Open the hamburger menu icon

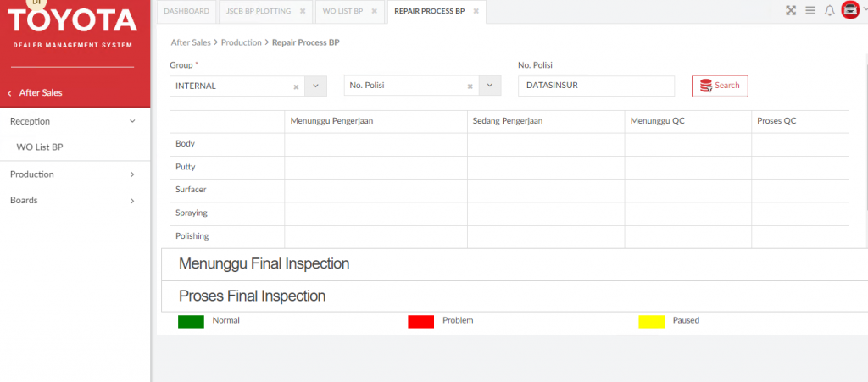click(810, 10)
